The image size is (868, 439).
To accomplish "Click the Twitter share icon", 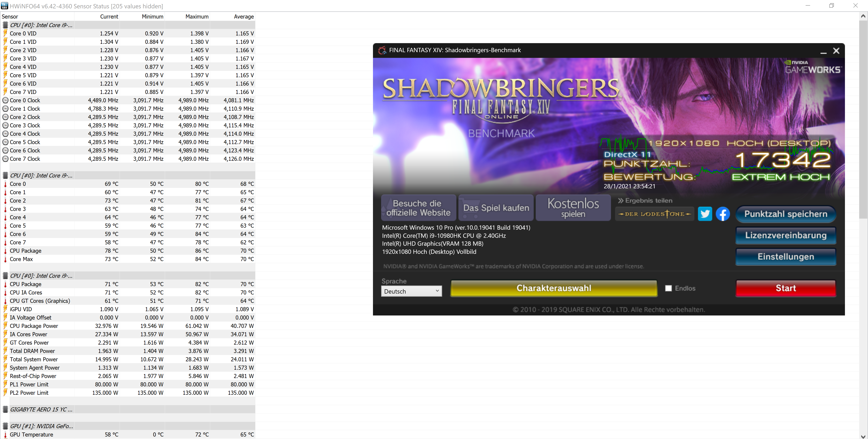I will click(x=705, y=214).
